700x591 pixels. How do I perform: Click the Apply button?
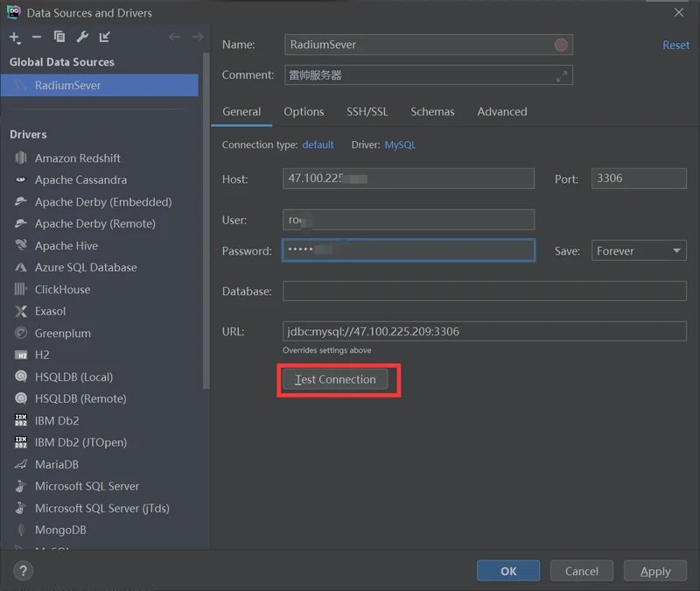[654, 571]
